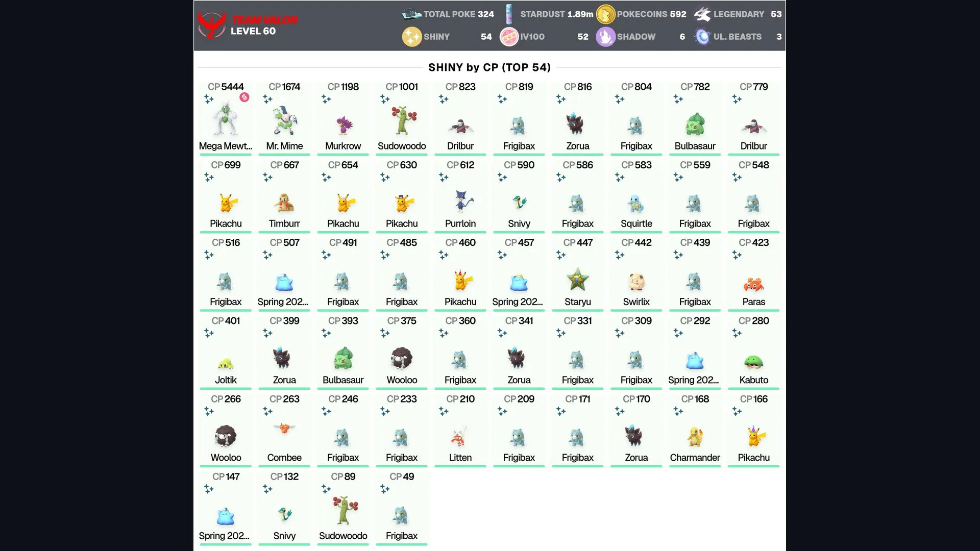This screenshot has height=551, width=980.
Task: Click the purple Shadow flame icon
Action: pos(605,37)
